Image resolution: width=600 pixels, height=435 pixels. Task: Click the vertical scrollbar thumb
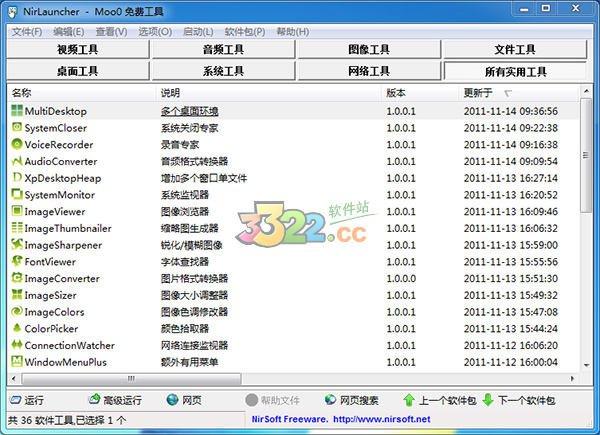tap(586, 155)
